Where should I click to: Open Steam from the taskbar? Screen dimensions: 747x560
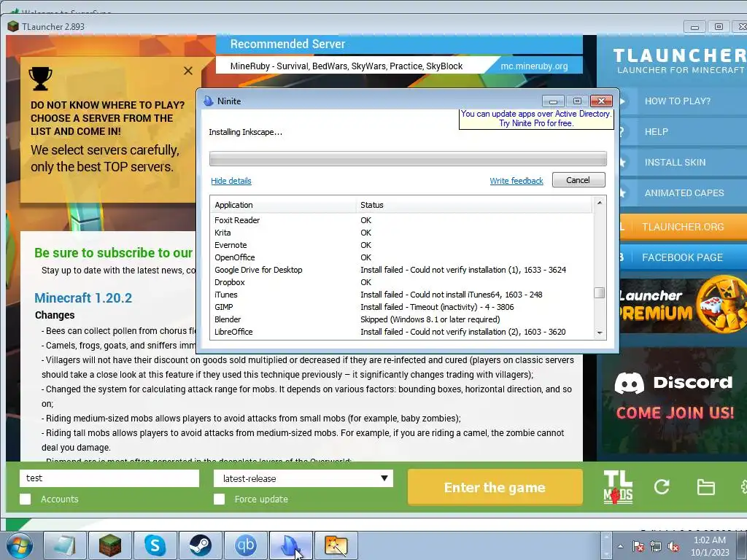click(x=200, y=545)
